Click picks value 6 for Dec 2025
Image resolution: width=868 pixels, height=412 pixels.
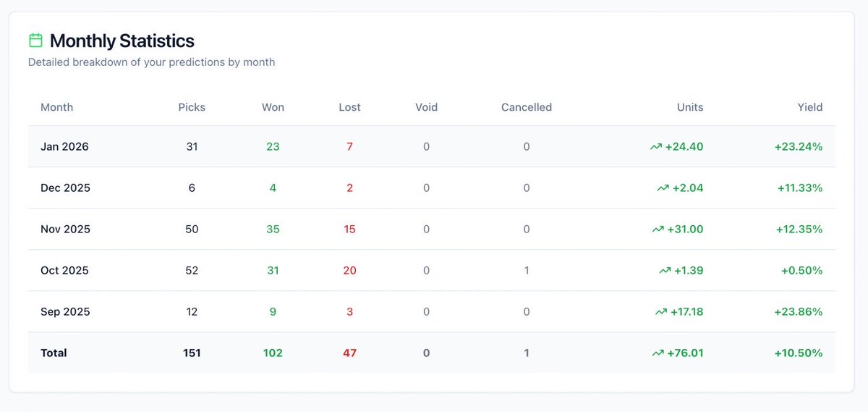[x=192, y=188]
